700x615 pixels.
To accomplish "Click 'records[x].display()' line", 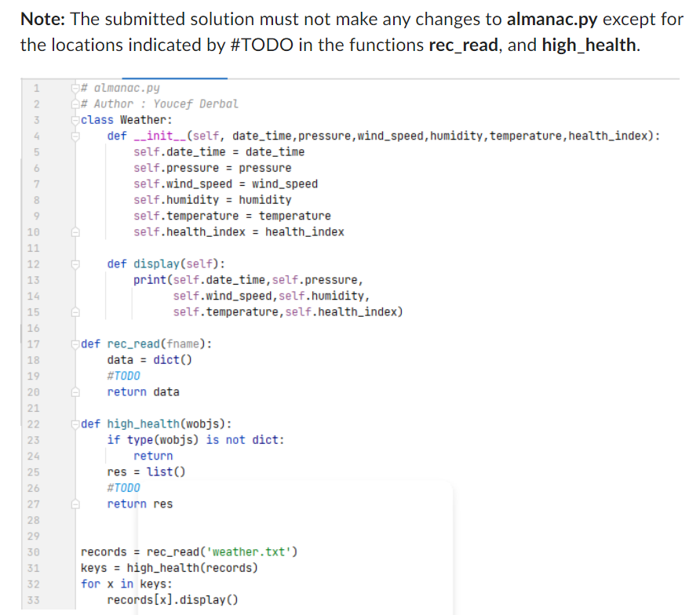I will [173, 600].
